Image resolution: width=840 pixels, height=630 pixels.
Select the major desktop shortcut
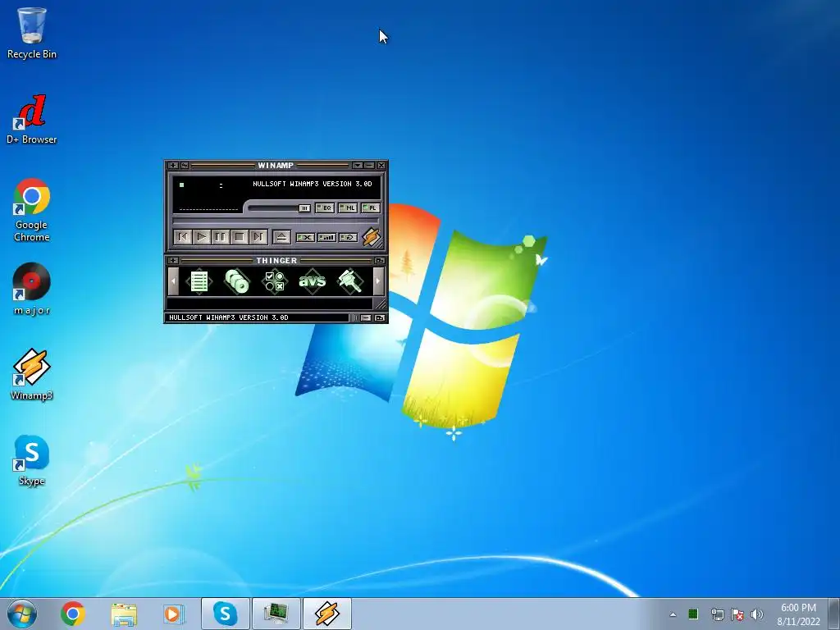[x=32, y=290]
